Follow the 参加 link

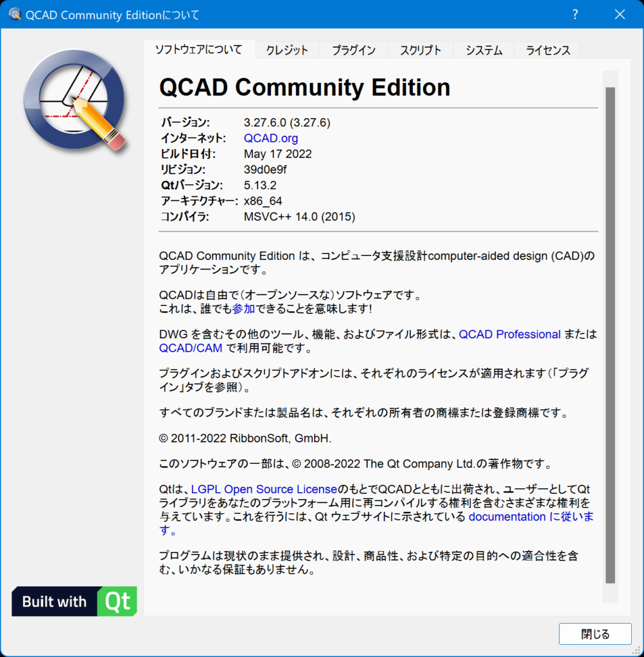(x=243, y=309)
